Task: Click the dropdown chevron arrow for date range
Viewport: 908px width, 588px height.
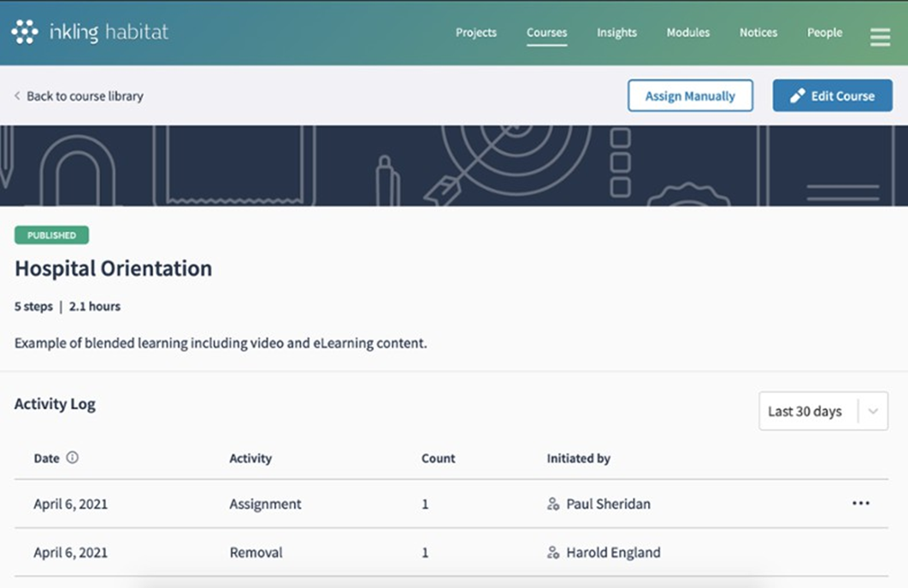Action: point(873,411)
